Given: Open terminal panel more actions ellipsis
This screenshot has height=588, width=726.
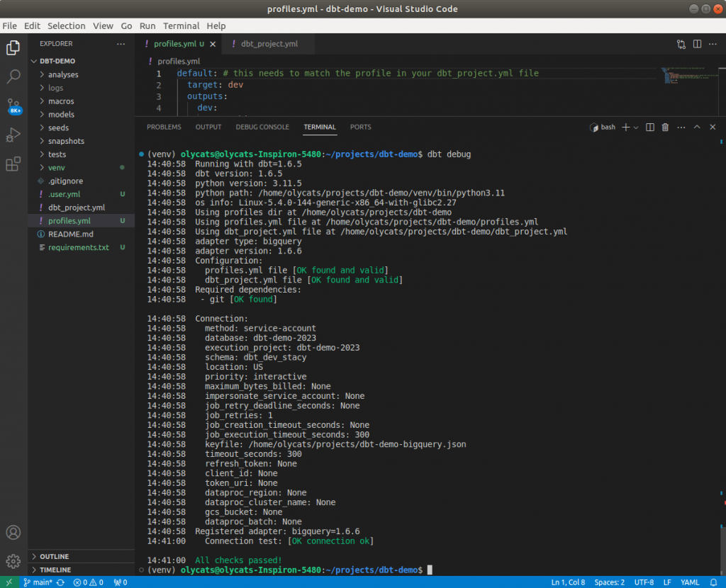Looking at the screenshot, I should [681, 128].
